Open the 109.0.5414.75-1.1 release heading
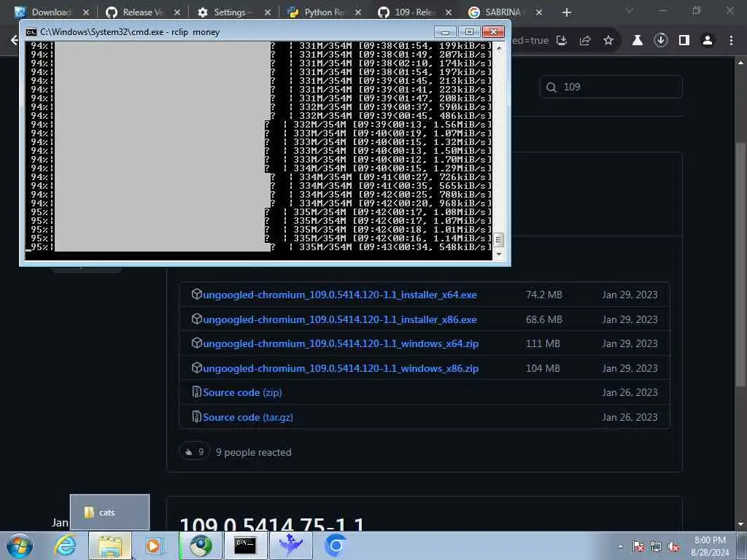 tap(272, 524)
